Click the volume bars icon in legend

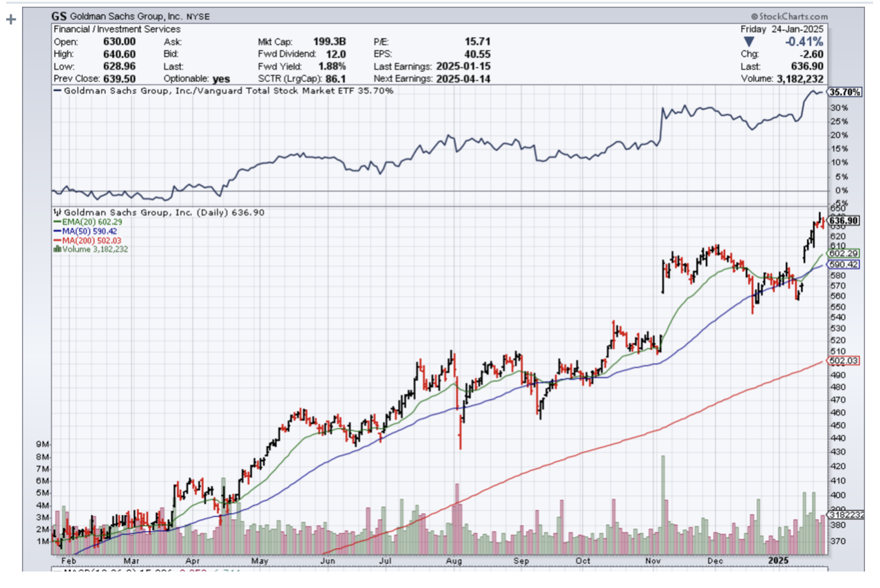tap(56, 249)
